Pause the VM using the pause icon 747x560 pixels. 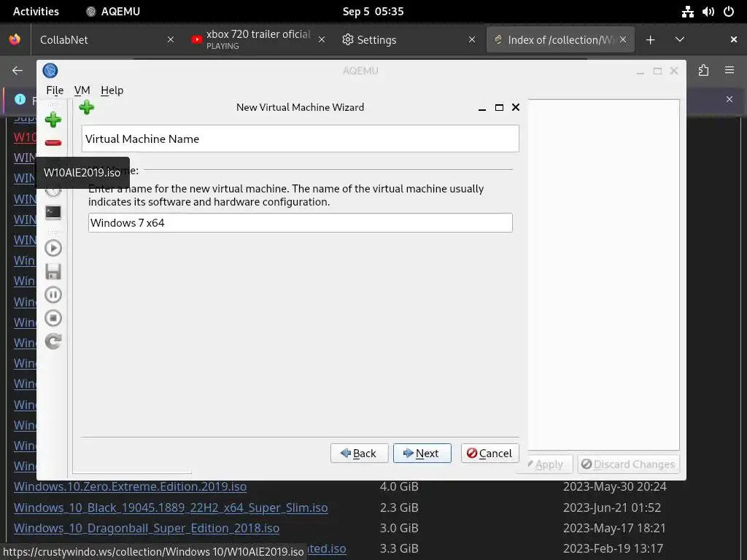(53, 295)
